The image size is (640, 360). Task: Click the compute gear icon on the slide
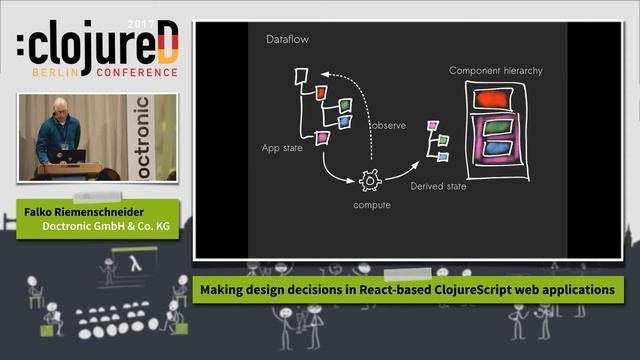[x=370, y=180]
